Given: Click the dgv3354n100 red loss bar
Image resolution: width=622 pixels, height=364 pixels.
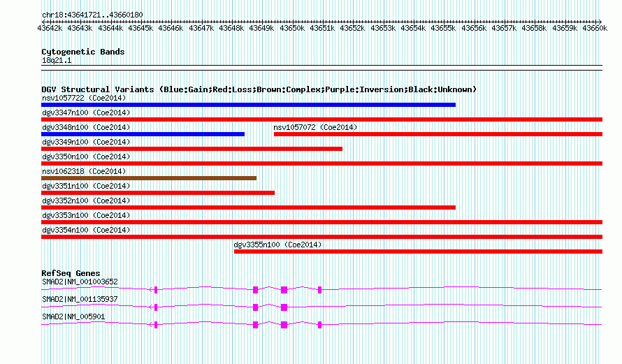Looking at the screenshot, I should pos(321,237).
